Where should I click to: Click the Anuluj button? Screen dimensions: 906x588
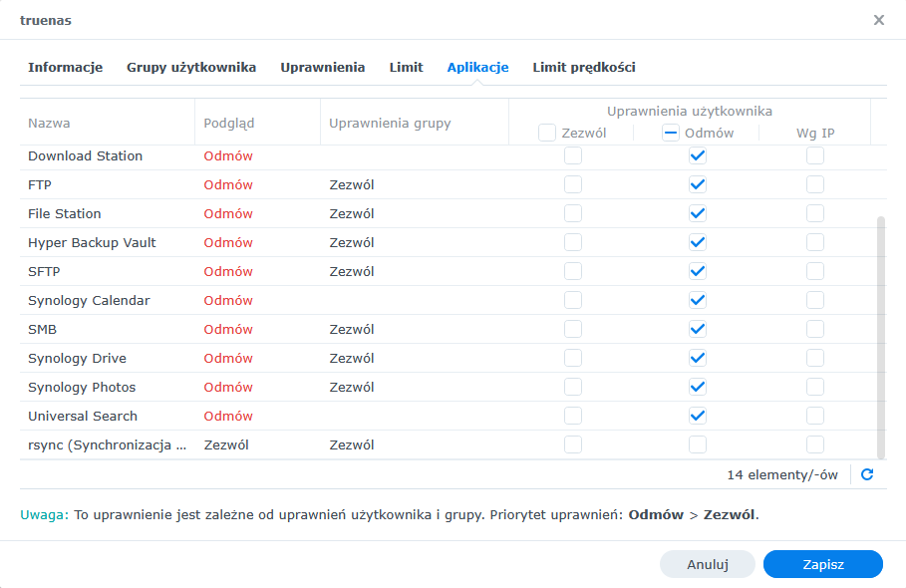pyautogui.click(x=708, y=564)
